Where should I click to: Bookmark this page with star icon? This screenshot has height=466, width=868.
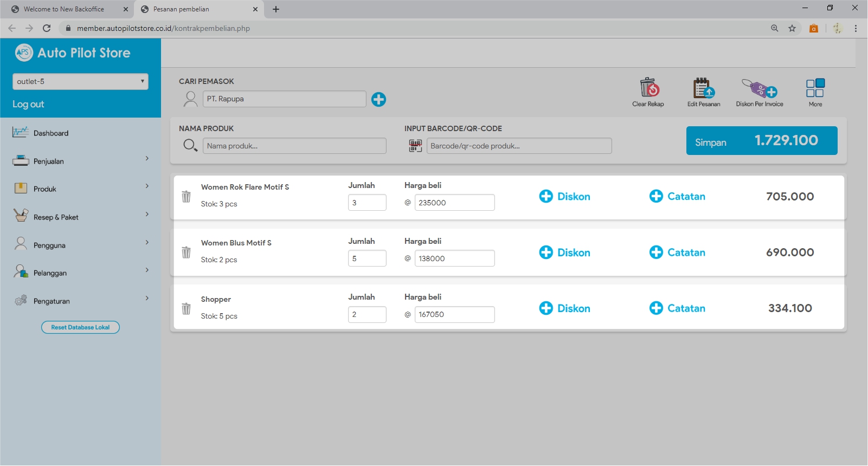(792, 28)
